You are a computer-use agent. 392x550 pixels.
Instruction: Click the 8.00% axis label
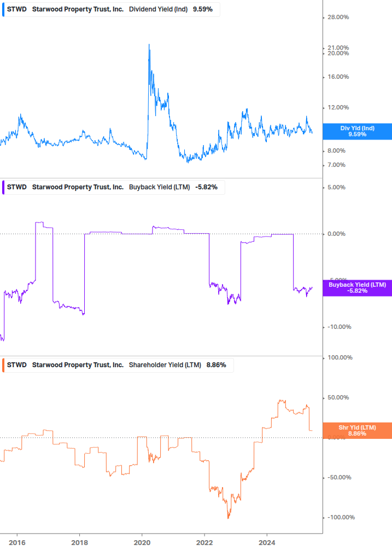pos(336,151)
